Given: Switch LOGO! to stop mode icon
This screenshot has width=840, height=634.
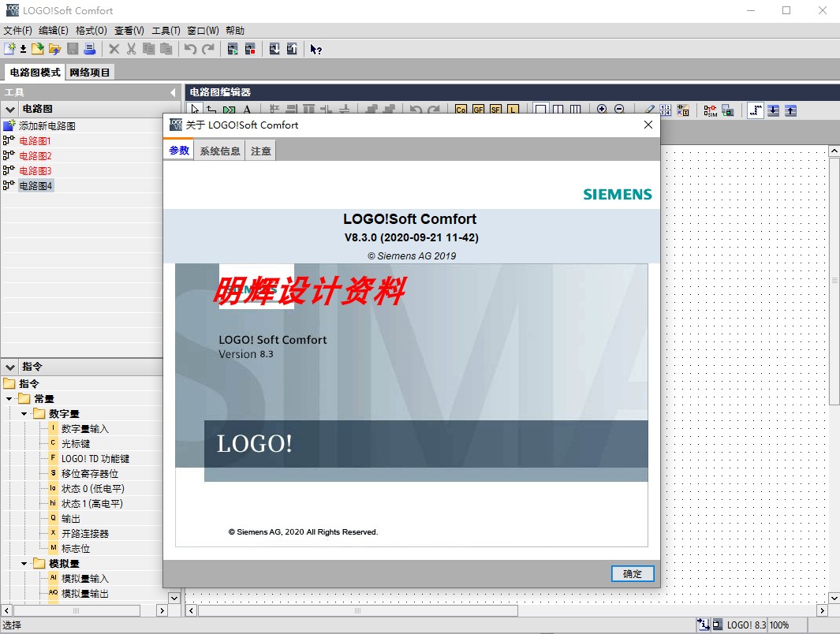Looking at the screenshot, I should coord(250,49).
